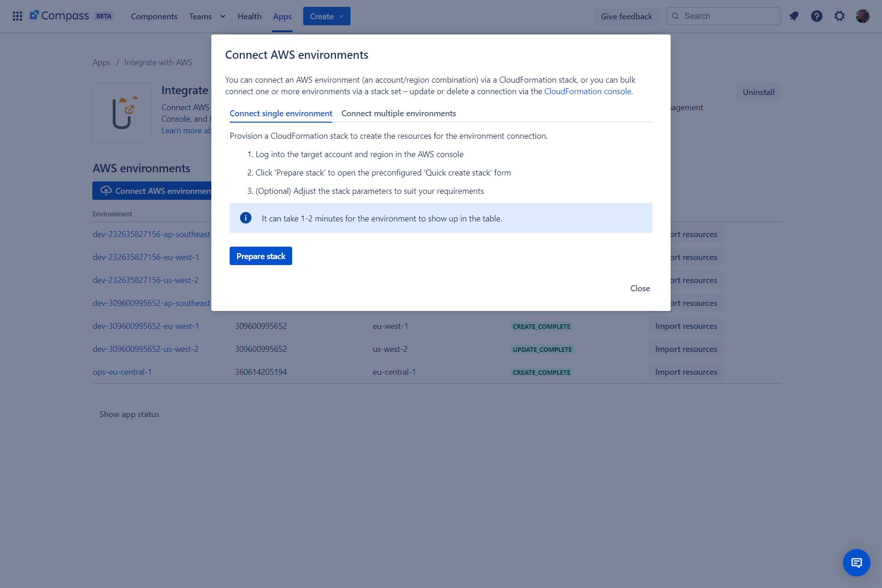
Task: Switch to Connect multiple environments tab
Action: click(x=398, y=113)
